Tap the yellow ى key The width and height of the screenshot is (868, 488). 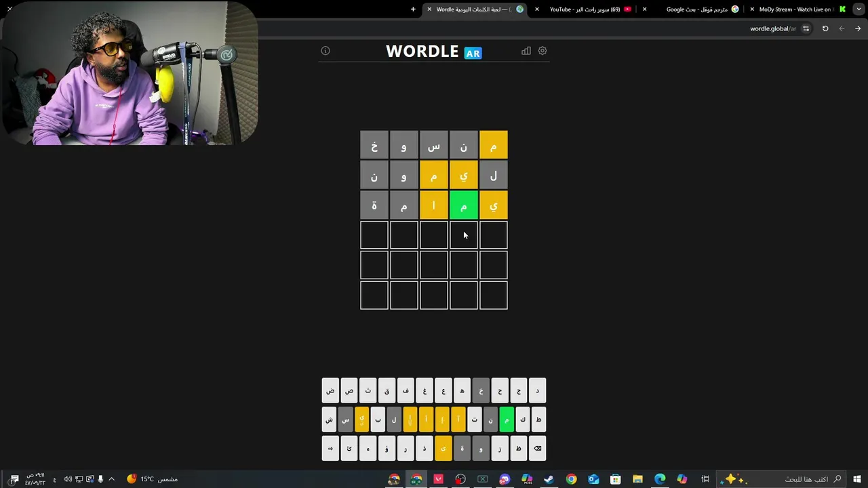tap(443, 448)
